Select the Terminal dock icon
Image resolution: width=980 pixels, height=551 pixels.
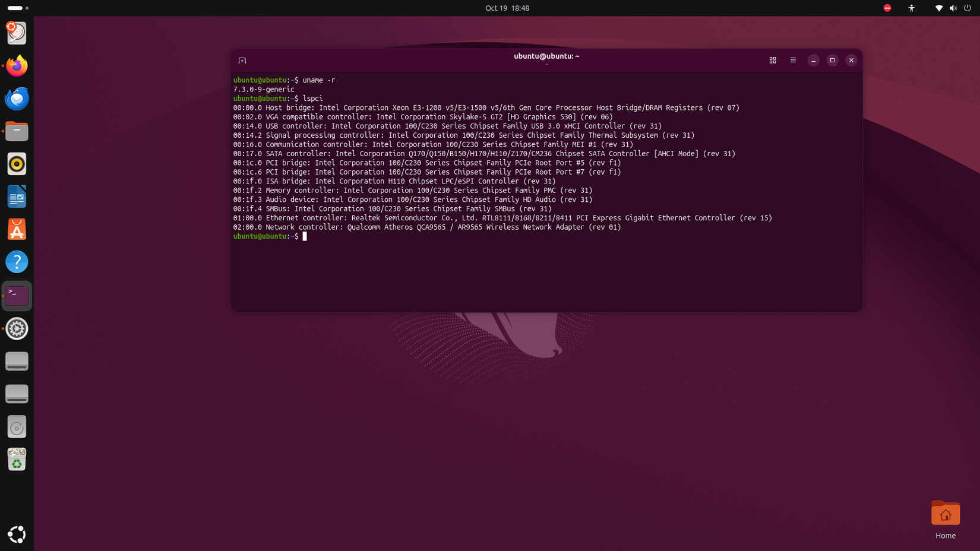coord(17,296)
